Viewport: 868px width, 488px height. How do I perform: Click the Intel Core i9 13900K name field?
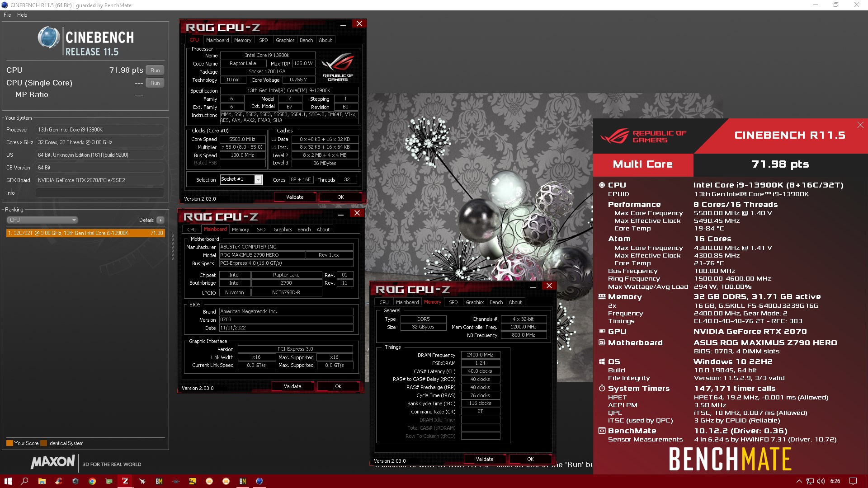click(267, 56)
